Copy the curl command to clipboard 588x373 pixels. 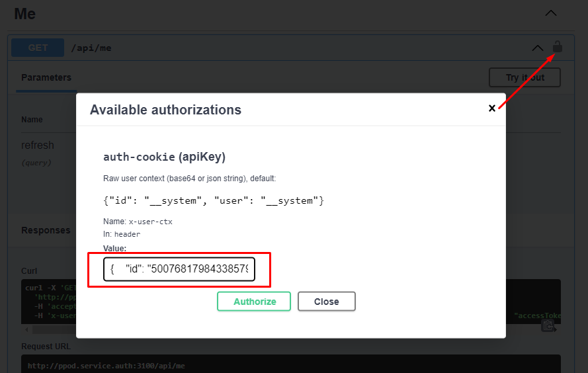tap(548, 325)
